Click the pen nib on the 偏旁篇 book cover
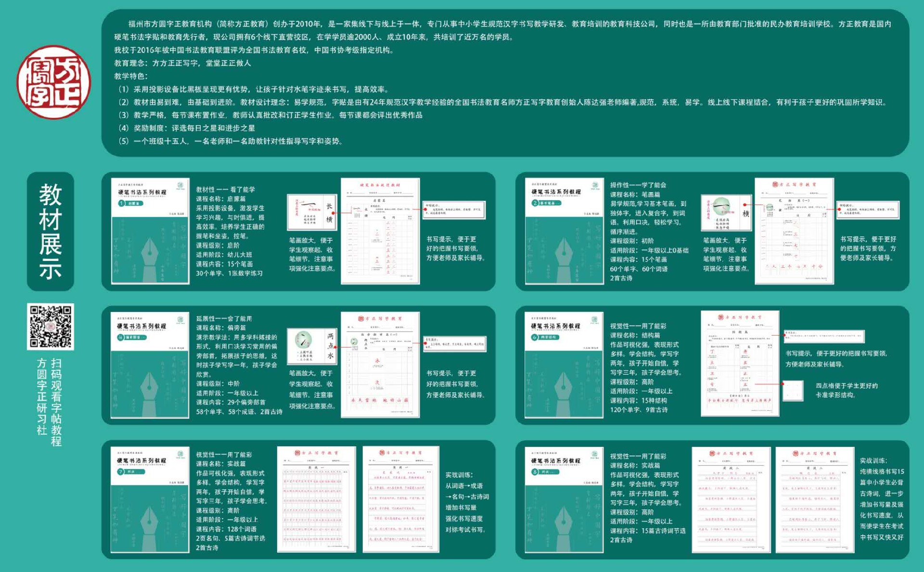This screenshot has width=924, height=572. point(150,387)
